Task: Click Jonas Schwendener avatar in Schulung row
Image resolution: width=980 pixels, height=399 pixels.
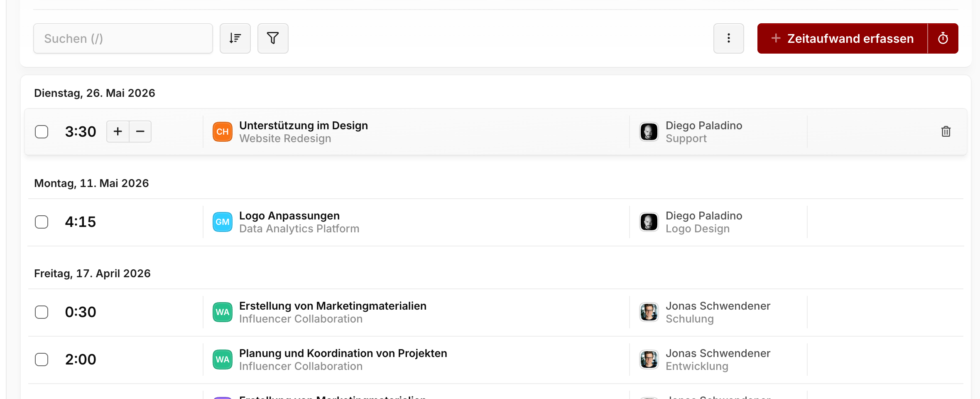Action: [x=649, y=312]
